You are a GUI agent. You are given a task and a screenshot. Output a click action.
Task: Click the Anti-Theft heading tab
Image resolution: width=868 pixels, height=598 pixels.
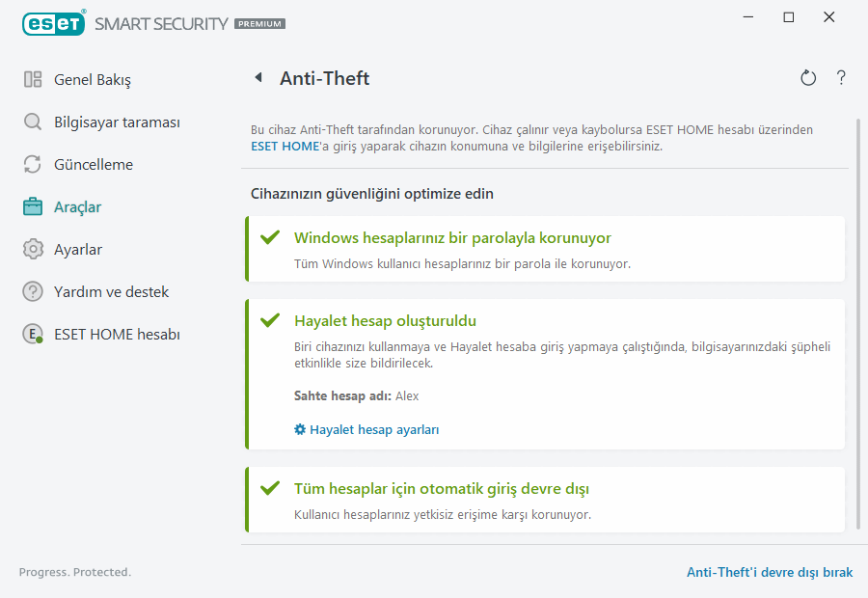tap(324, 78)
